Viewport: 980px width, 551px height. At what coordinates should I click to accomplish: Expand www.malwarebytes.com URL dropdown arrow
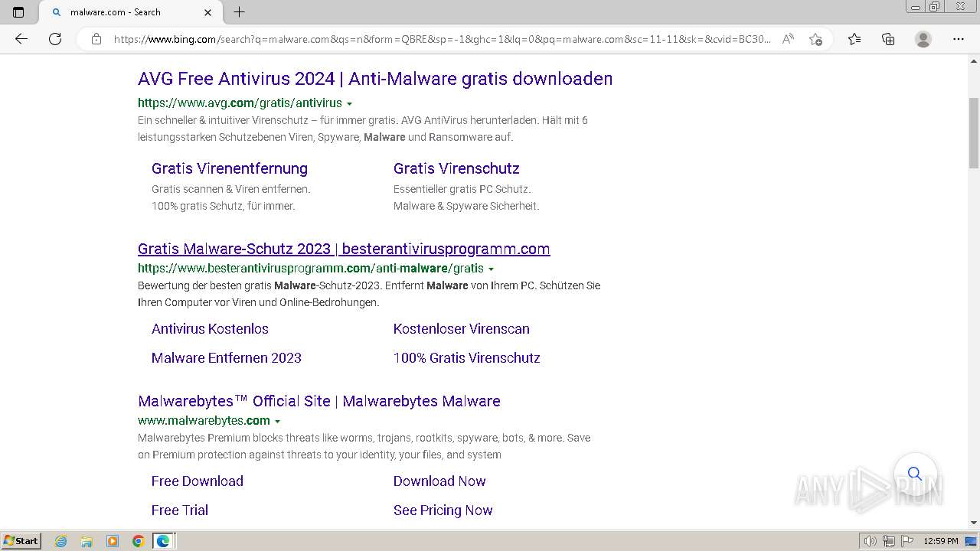tap(277, 421)
